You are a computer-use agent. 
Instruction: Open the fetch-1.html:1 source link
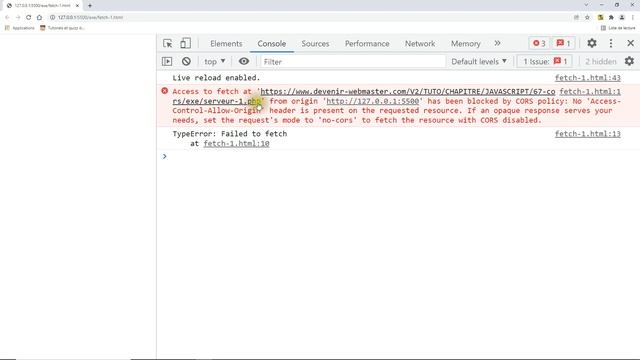tap(590, 91)
